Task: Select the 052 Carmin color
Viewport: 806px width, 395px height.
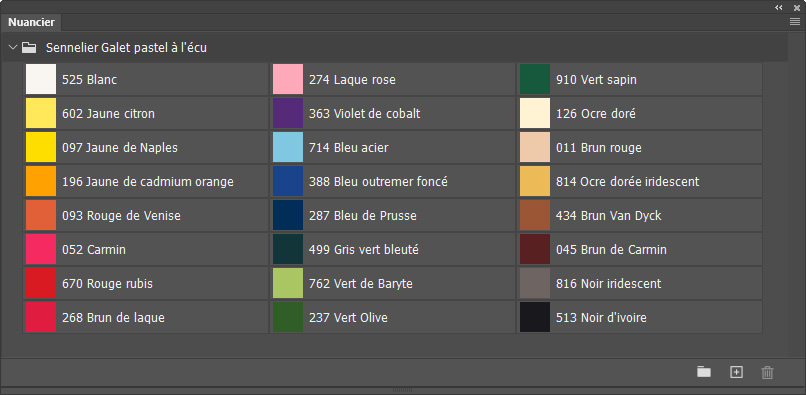Action: (x=146, y=249)
